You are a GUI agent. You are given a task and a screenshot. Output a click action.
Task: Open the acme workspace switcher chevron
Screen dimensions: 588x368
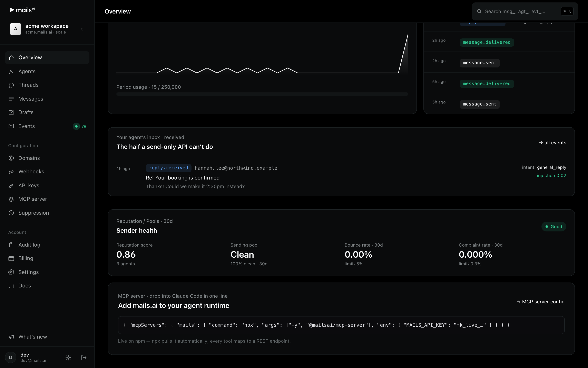pos(82,29)
